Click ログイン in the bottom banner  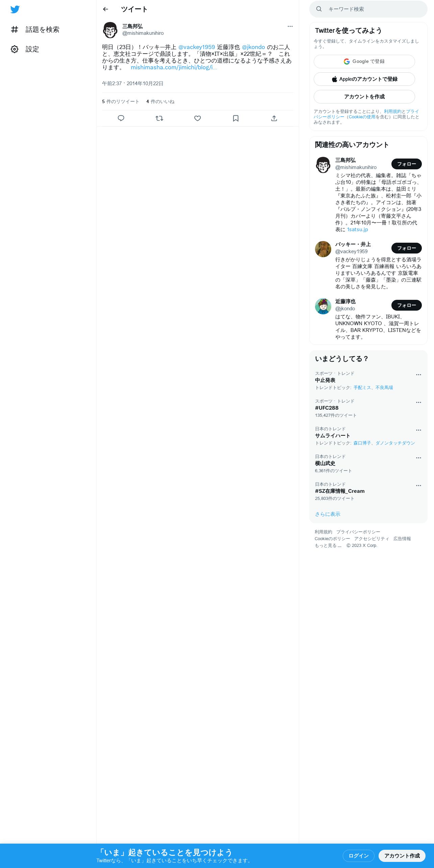pyautogui.click(x=358, y=855)
